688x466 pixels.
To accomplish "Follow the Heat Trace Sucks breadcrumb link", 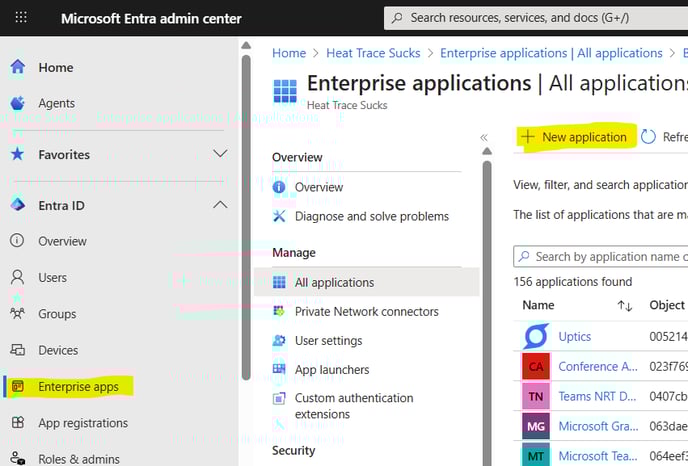I will [370, 53].
